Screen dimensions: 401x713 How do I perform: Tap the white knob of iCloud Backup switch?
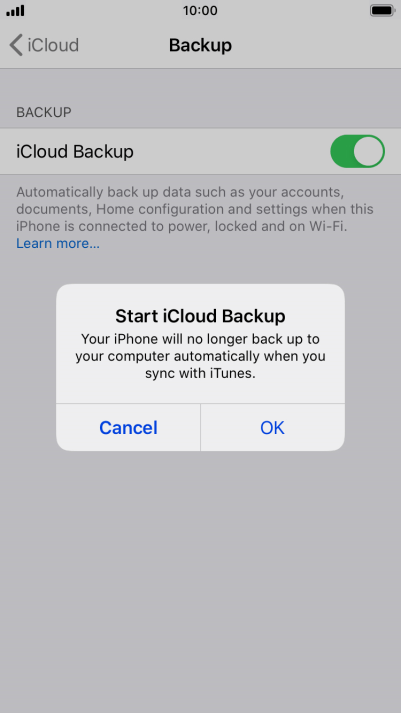369,151
